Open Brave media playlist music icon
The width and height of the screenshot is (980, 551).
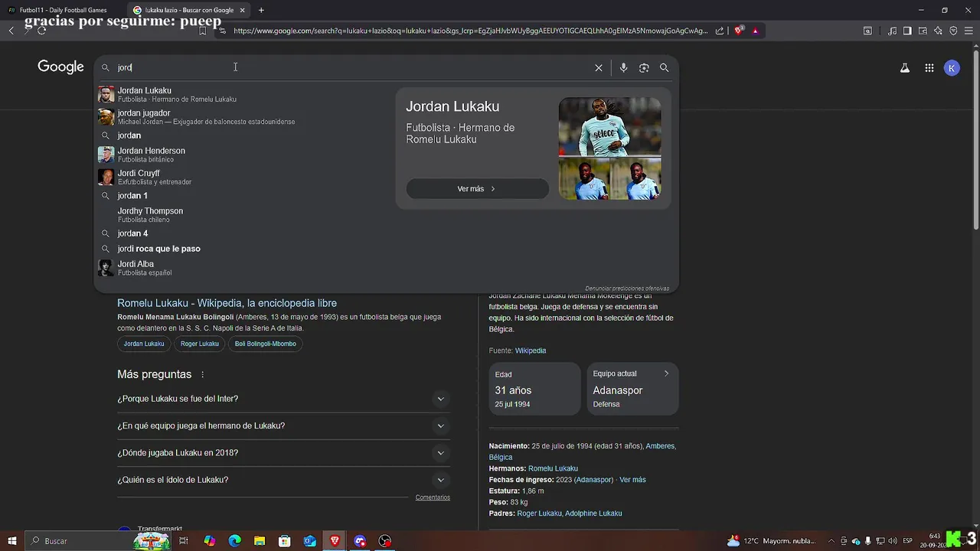[x=892, y=31]
